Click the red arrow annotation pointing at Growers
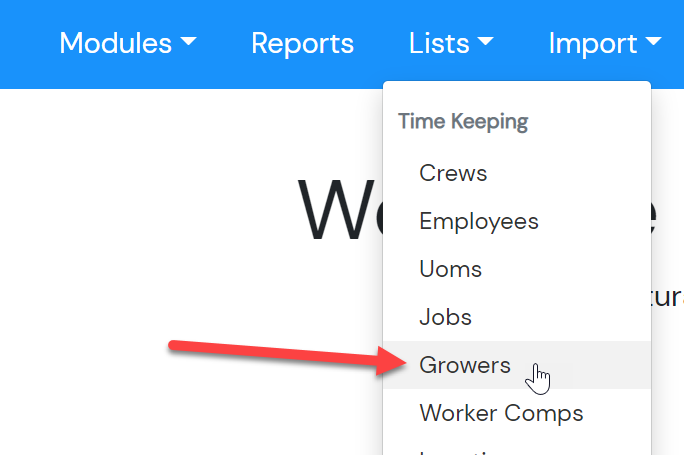Screen dimensions: 684x455 (288, 357)
